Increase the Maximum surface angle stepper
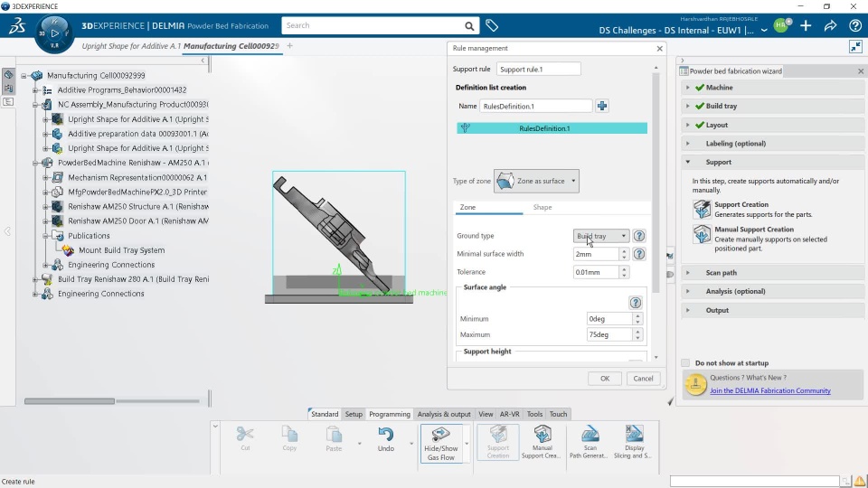Viewport: 868px width, 488px height. (x=637, y=332)
